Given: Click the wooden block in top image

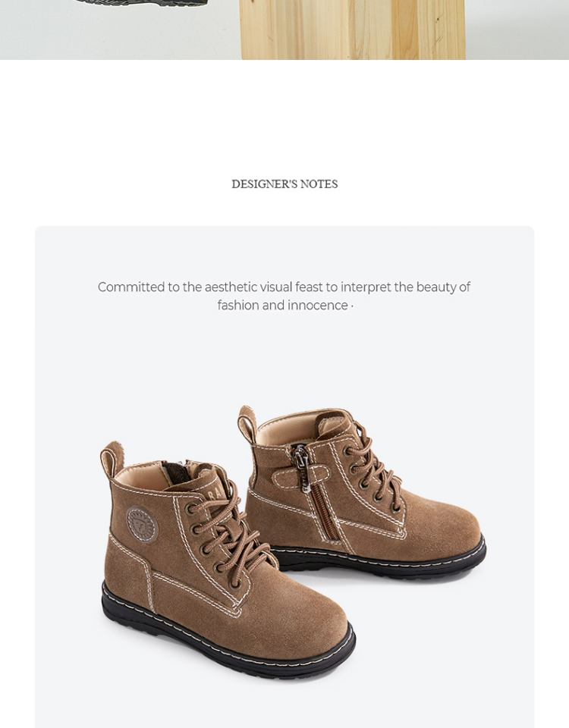Looking at the screenshot, I should (353, 30).
